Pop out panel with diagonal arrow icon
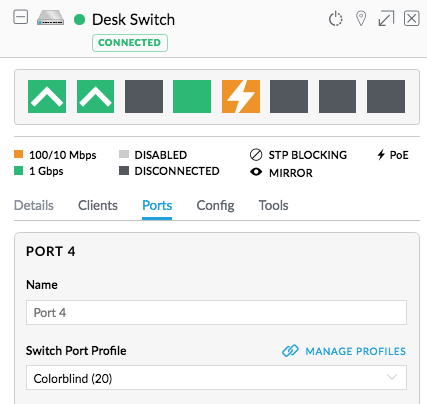The image size is (427, 404). tap(386, 18)
